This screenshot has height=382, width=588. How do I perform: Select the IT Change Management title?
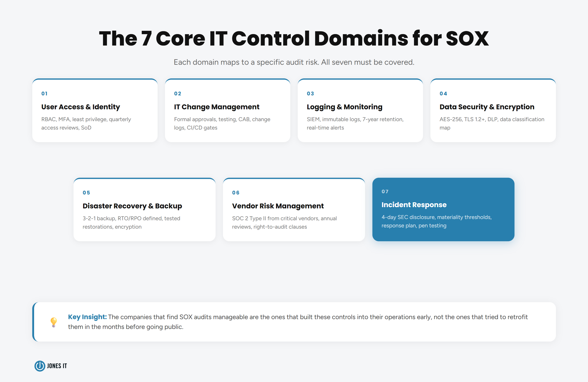pos(216,107)
